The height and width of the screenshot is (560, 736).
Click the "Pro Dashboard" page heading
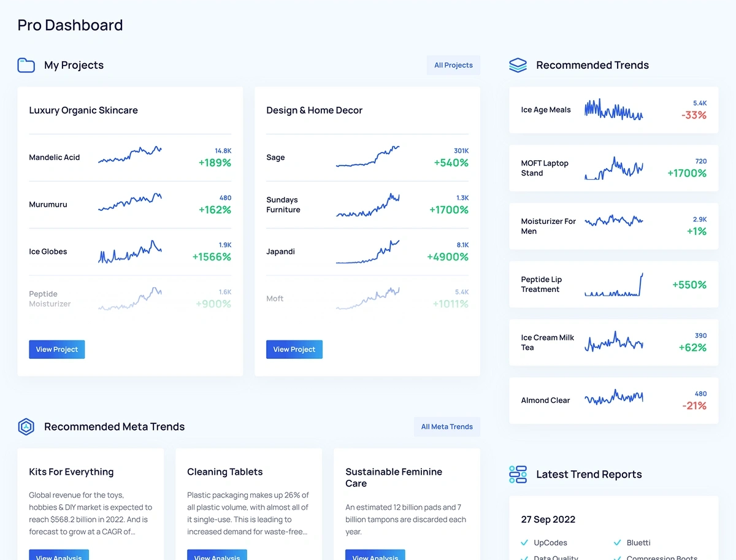pyautogui.click(x=70, y=25)
